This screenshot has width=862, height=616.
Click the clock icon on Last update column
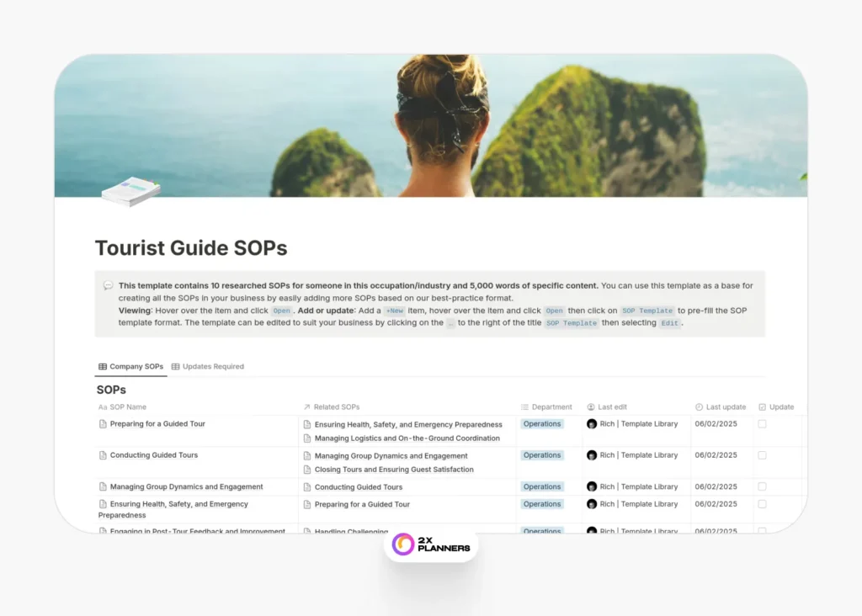(x=699, y=407)
